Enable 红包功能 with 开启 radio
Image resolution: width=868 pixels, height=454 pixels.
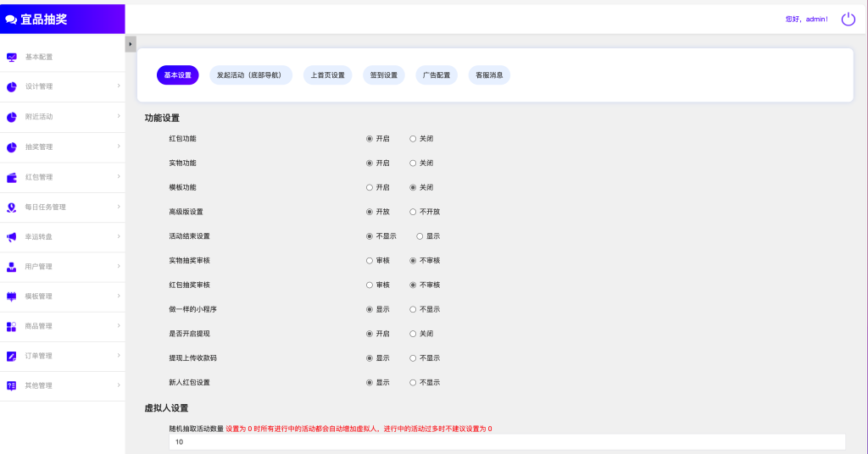370,139
